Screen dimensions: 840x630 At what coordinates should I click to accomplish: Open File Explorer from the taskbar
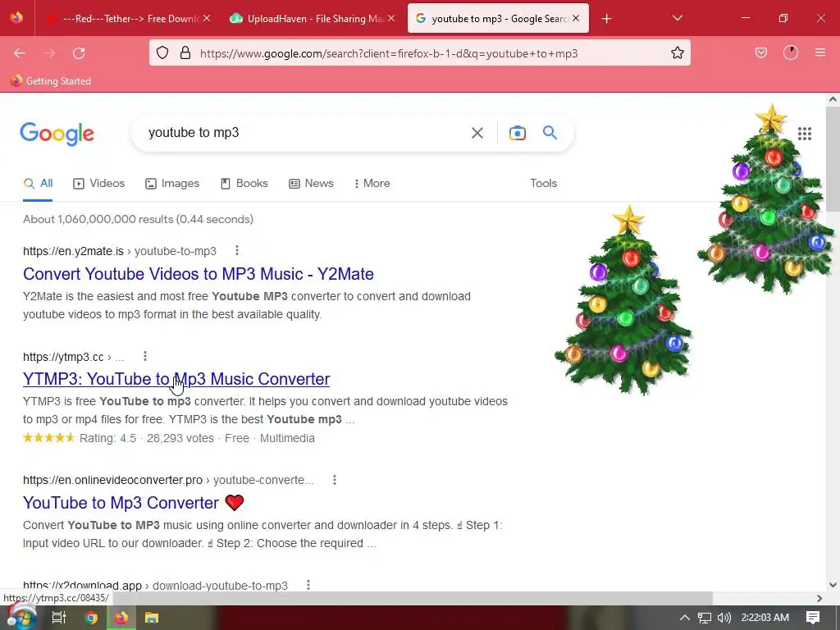coord(152,618)
